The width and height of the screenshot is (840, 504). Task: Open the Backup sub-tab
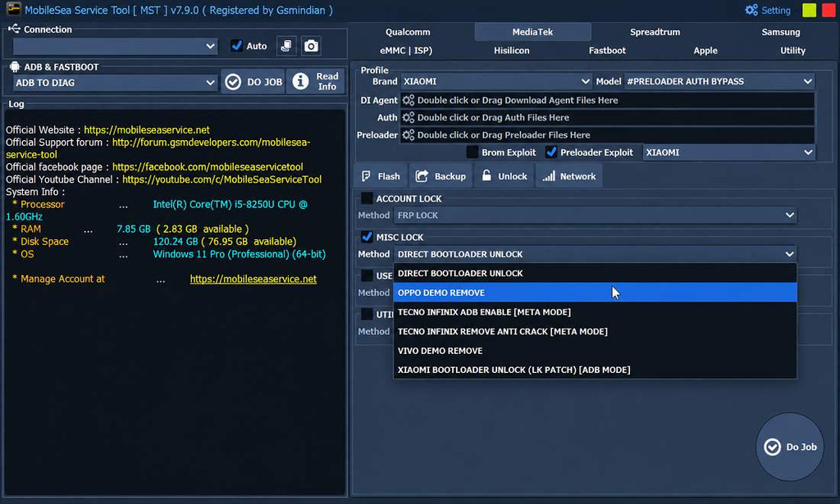coord(441,176)
